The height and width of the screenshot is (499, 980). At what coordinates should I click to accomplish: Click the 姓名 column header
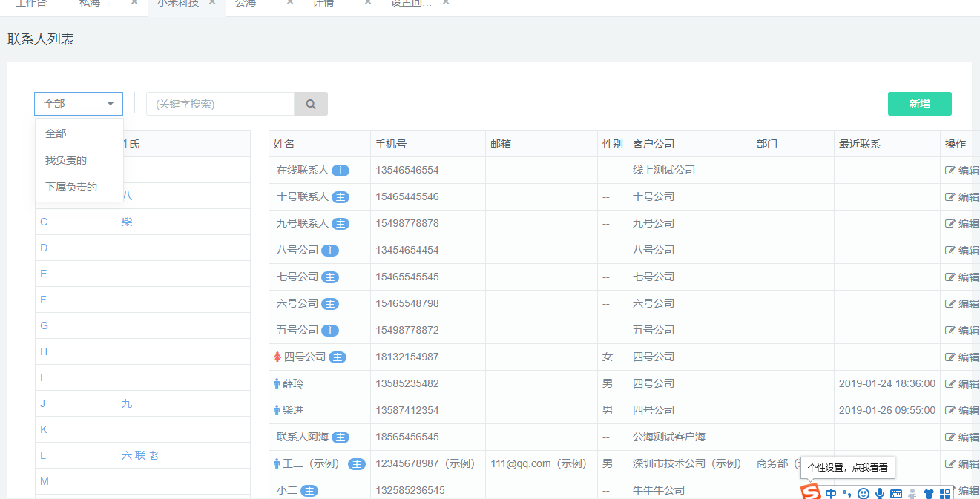(284, 144)
